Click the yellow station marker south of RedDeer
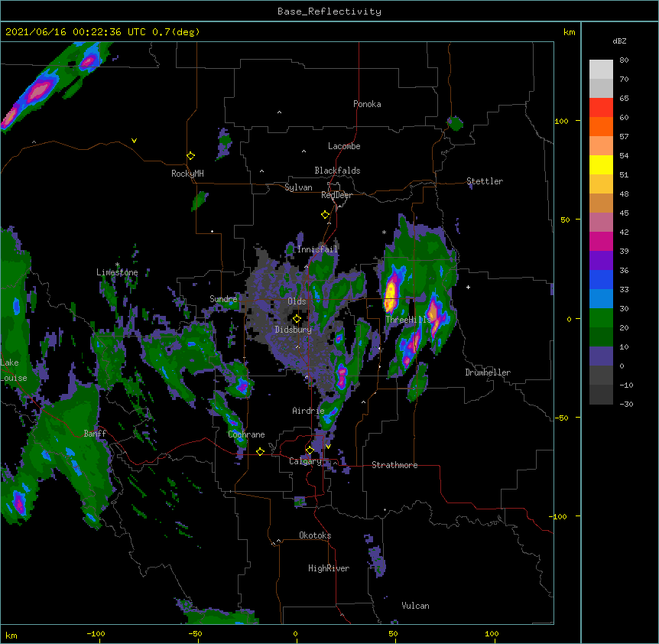659x644 pixels. pos(326,215)
